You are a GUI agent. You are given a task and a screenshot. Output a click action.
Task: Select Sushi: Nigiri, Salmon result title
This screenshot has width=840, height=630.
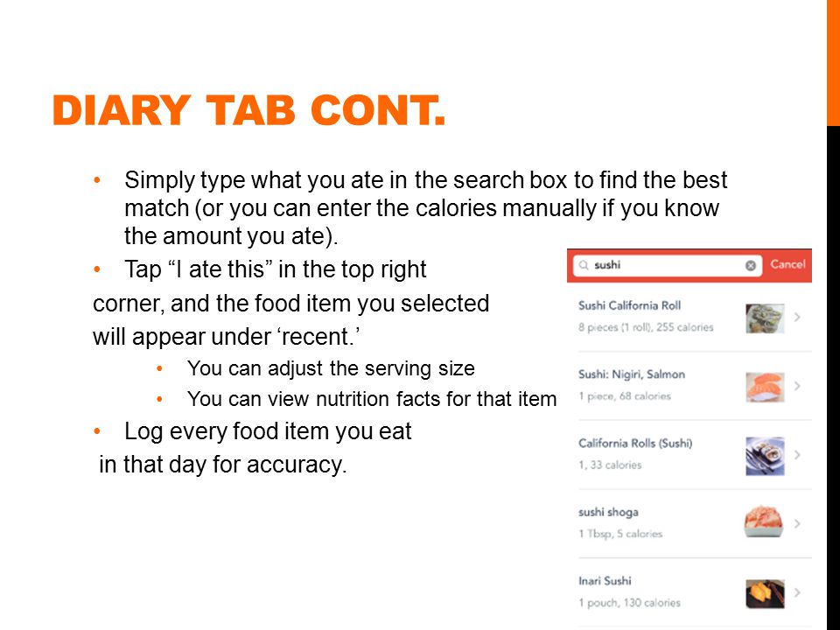point(632,374)
